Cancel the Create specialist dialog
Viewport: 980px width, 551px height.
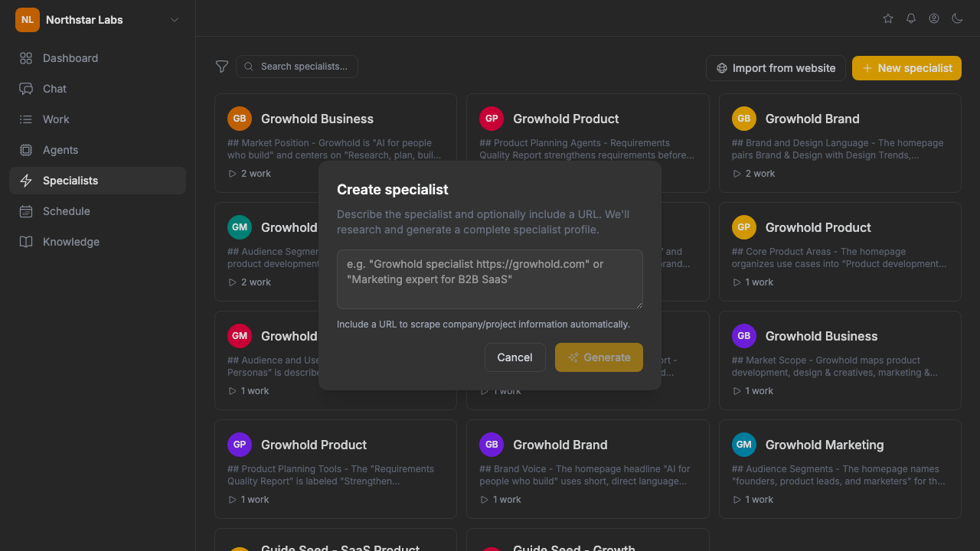pos(514,357)
